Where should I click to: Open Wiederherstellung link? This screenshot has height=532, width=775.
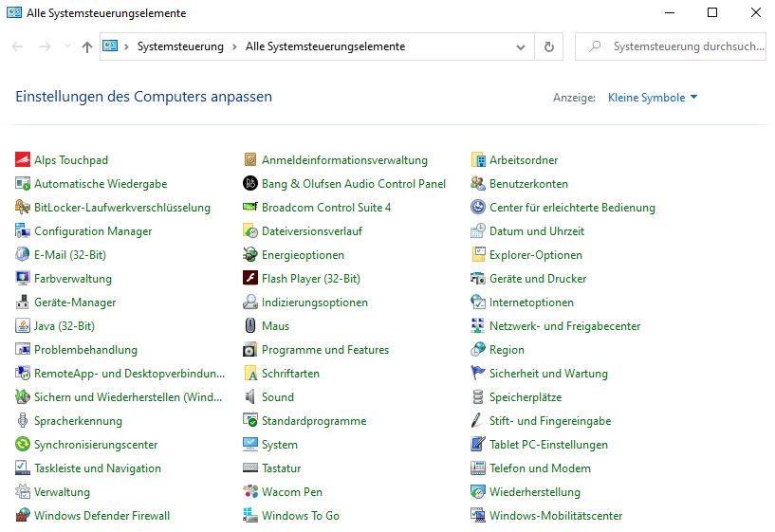click(x=535, y=492)
